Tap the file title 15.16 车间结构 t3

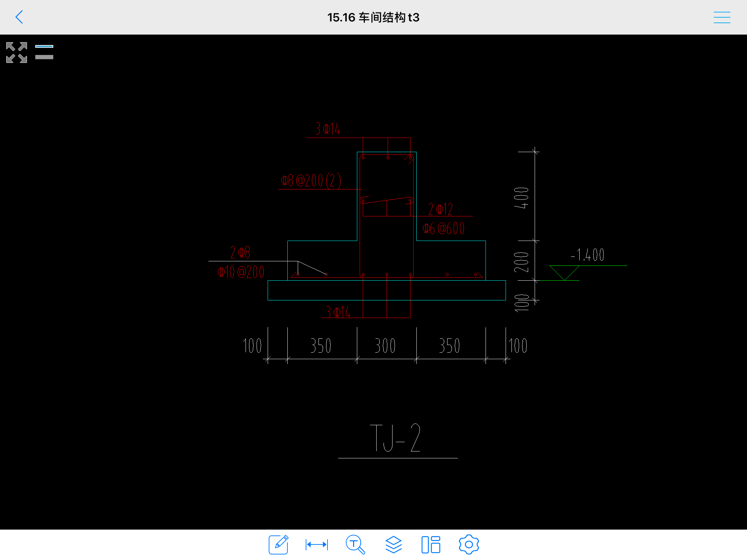pyautogui.click(x=373, y=17)
